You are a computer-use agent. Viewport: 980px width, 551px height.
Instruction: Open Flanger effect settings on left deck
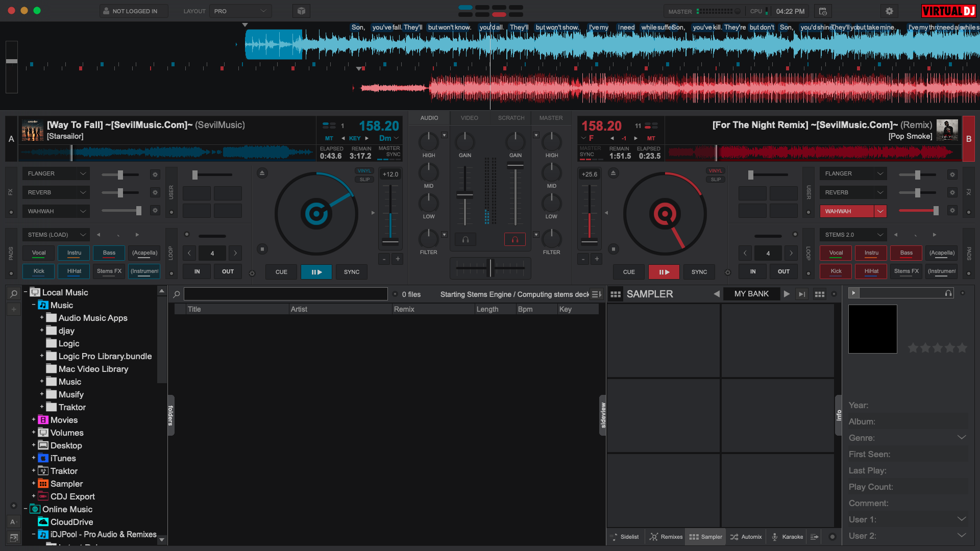click(x=155, y=174)
